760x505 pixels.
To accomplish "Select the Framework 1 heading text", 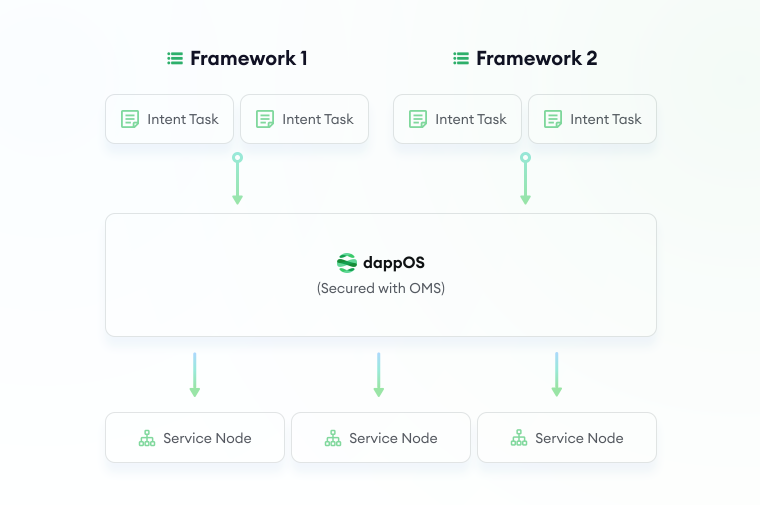I will [x=249, y=59].
